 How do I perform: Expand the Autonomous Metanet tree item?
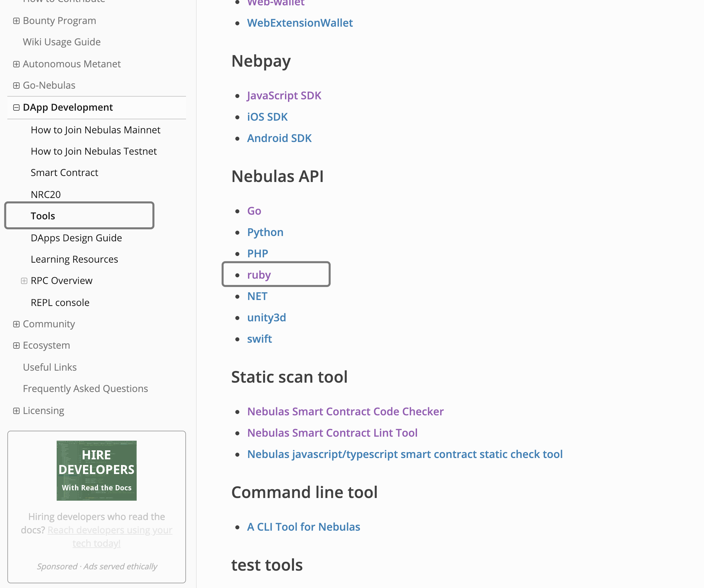coord(16,64)
